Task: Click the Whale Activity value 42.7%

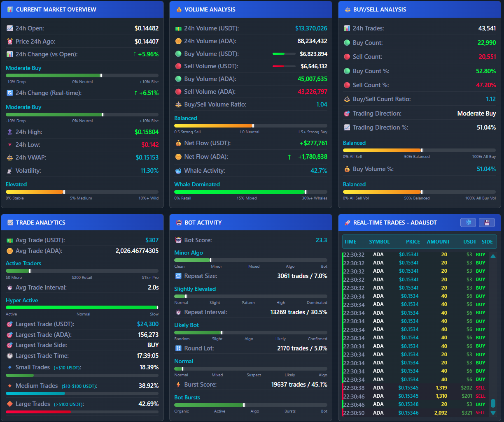Action: 319,171
